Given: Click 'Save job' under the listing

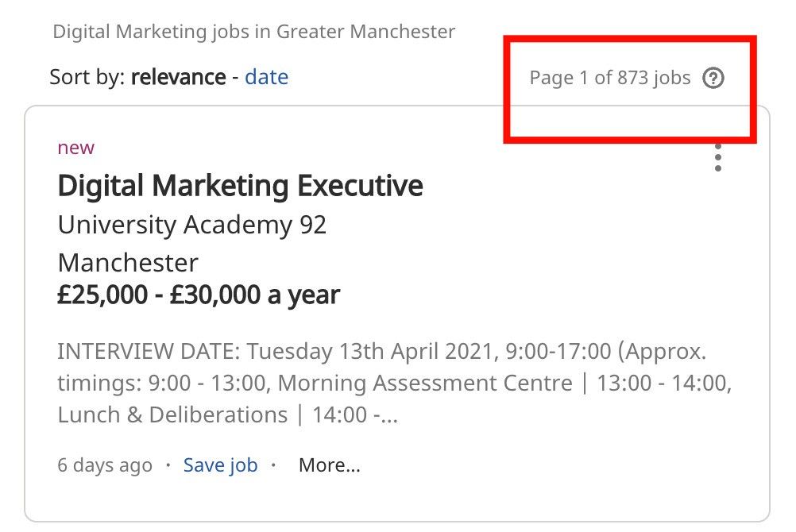Looking at the screenshot, I should click(x=220, y=465).
